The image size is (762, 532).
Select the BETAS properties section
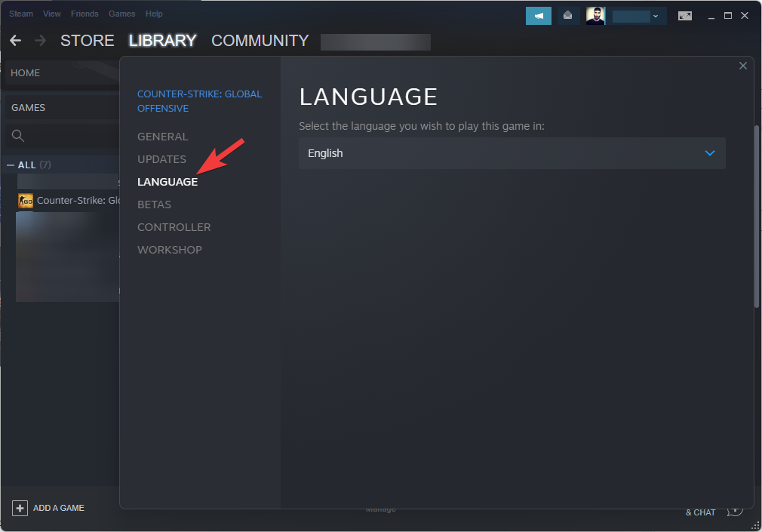pyautogui.click(x=154, y=204)
